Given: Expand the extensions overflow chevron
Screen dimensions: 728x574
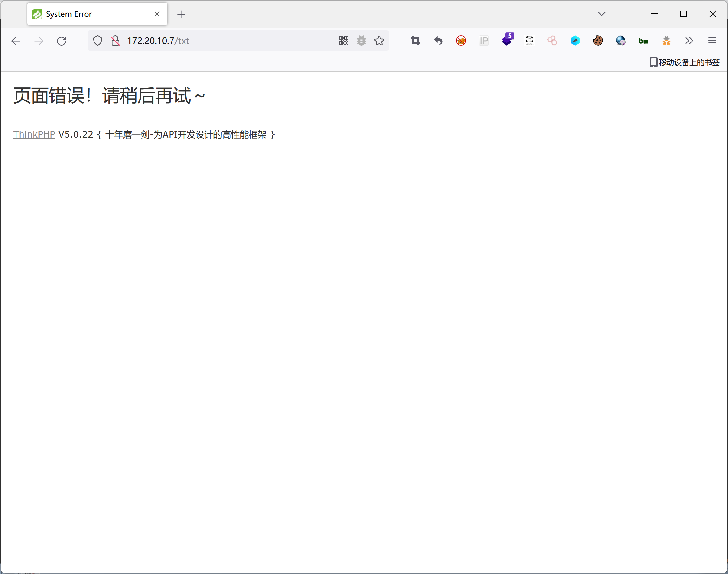Looking at the screenshot, I should pos(689,41).
